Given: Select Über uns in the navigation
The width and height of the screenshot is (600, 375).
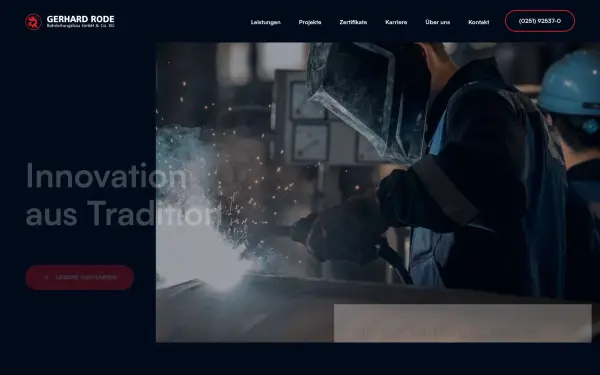Looking at the screenshot, I should [x=437, y=22].
